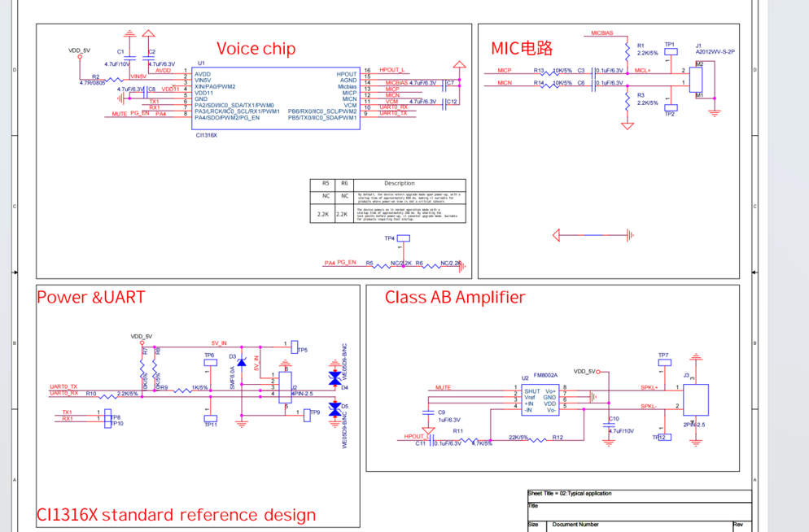
Task: Click the "Power &UART" section title
Action: pyautogui.click(x=90, y=298)
